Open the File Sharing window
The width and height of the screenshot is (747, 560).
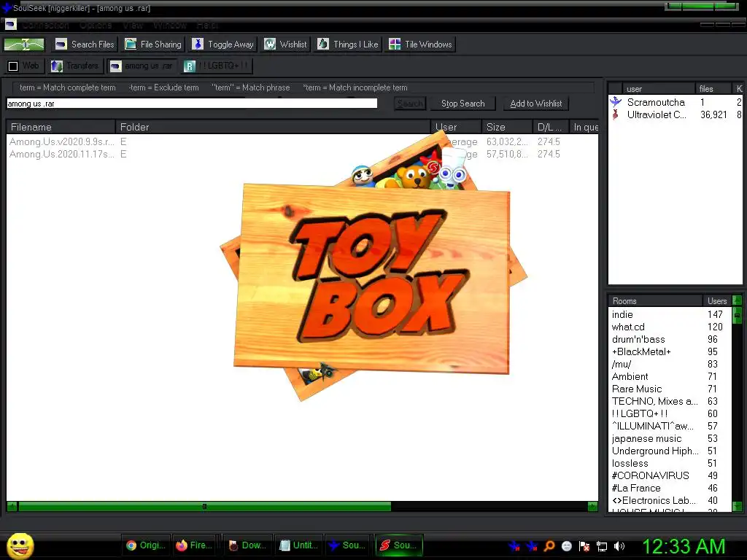(153, 44)
